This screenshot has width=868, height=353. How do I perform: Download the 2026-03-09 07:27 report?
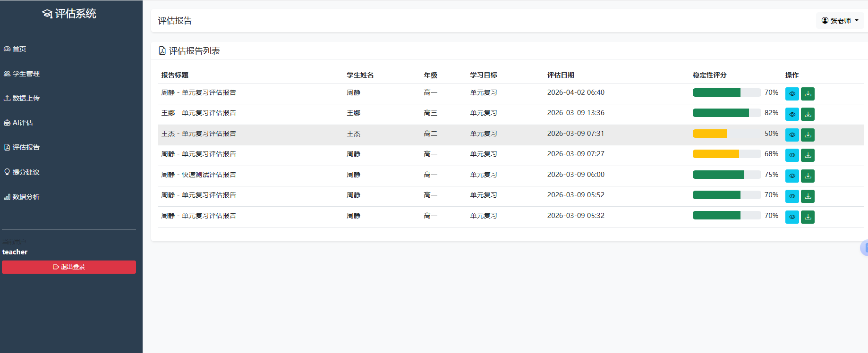point(808,155)
